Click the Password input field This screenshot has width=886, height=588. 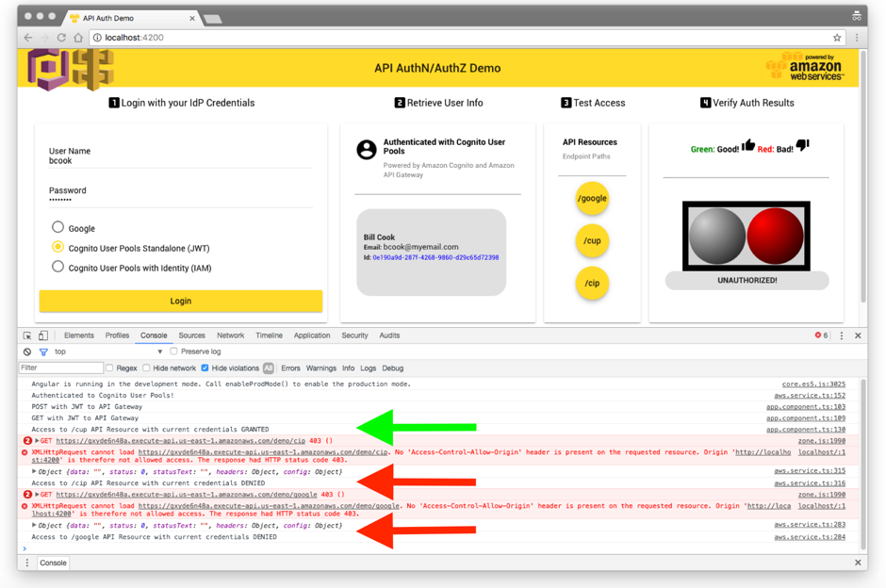coord(181,200)
